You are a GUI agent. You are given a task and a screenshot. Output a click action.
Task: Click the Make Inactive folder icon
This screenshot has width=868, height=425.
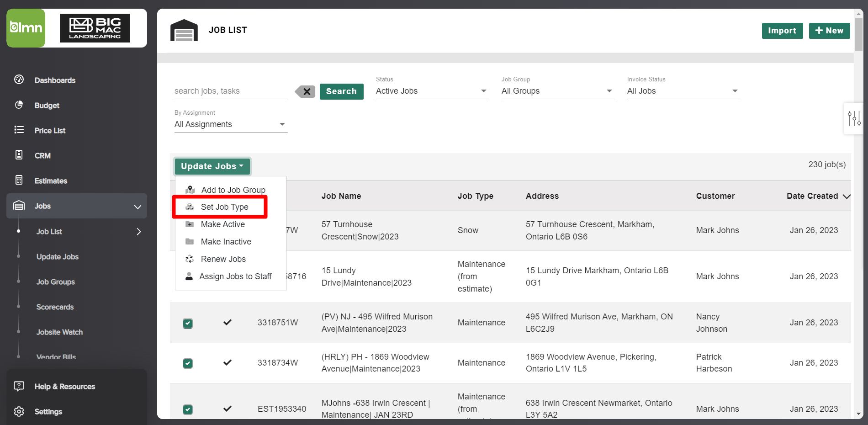(190, 242)
